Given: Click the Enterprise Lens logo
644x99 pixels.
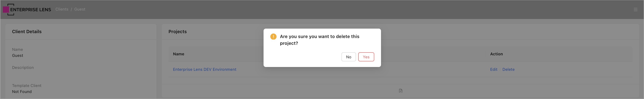Looking at the screenshot, I should (27, 9).
